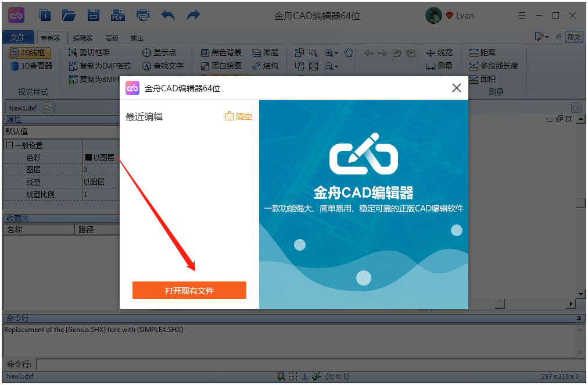The image size is (588, 385).
Task: Click the undo arrow icon
Action: click(168, 15)
